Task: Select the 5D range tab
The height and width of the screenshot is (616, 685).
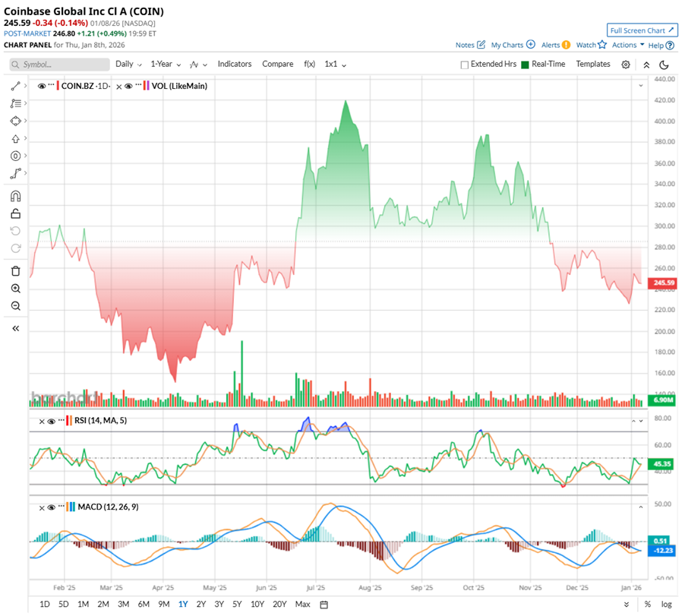Action: (x=64, y=604)
